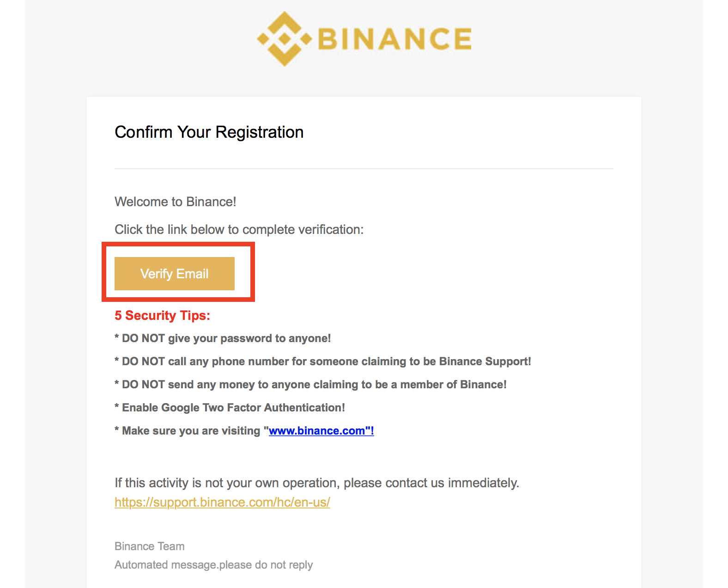Click the Confirm Your Registration heading

[209, 132]
